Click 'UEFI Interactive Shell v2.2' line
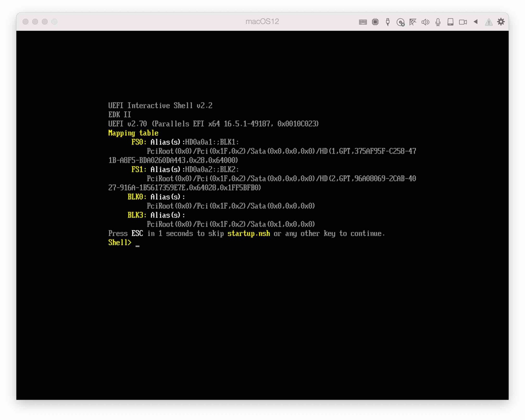Screen dimensions: 525x420 (x=160, y=106)
